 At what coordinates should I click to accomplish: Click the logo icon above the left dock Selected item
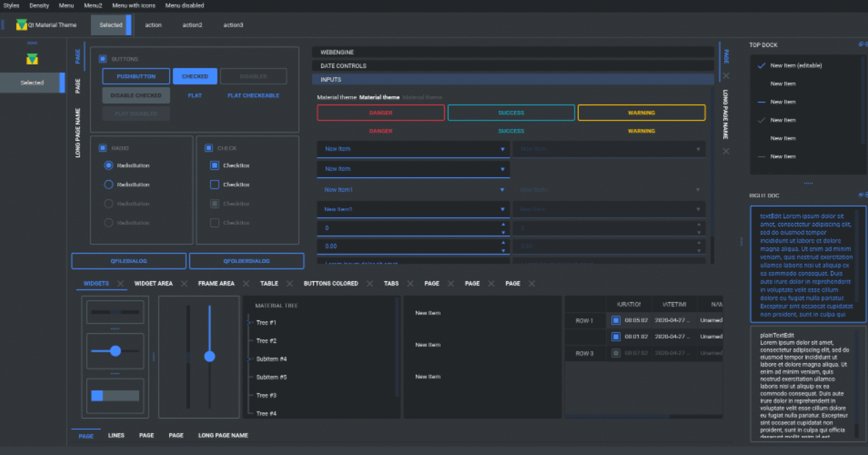pos(32,60)
